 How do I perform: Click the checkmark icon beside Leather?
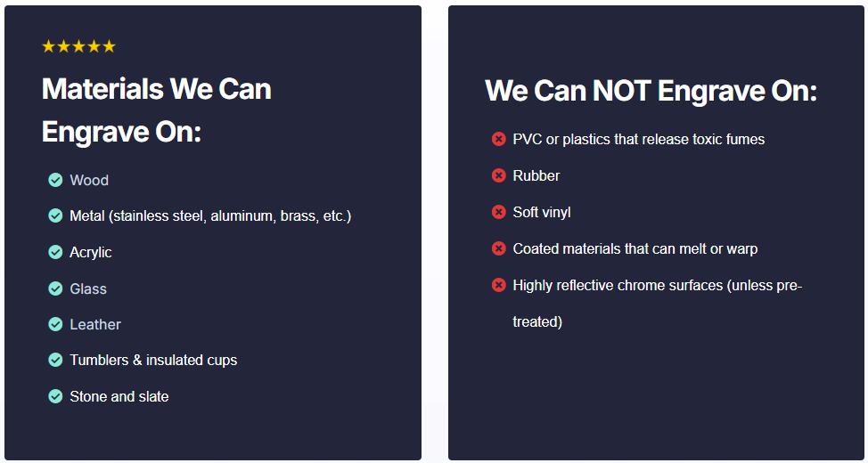(x=55, y=324)
